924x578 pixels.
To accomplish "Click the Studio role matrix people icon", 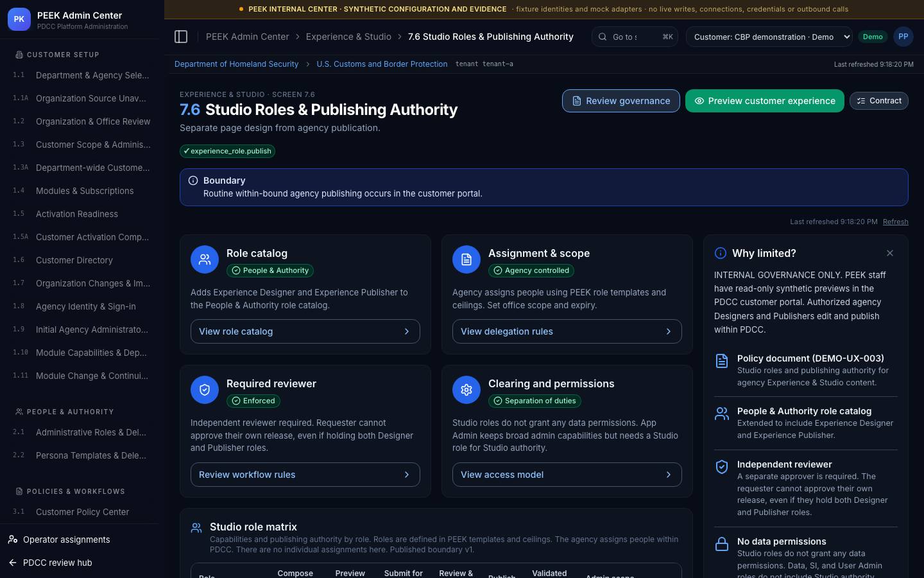I will pos(196,528).
